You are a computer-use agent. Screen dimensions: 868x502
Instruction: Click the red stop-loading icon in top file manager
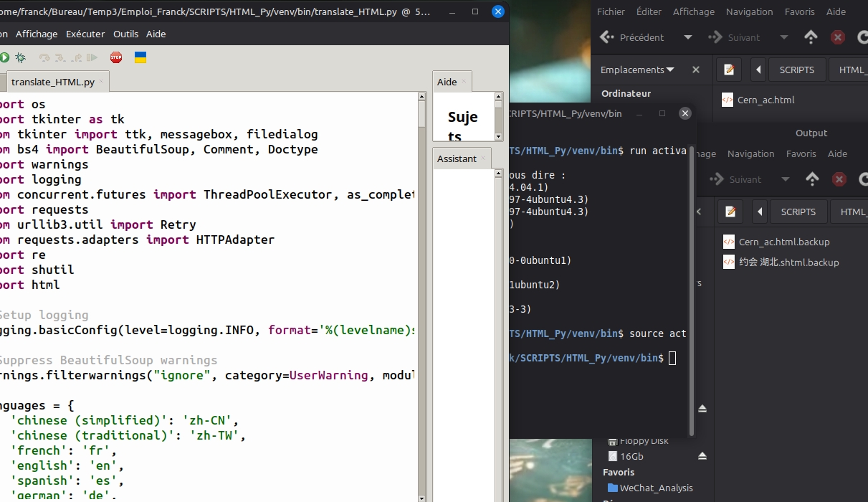pyautogui.click(x=837, y=37)
